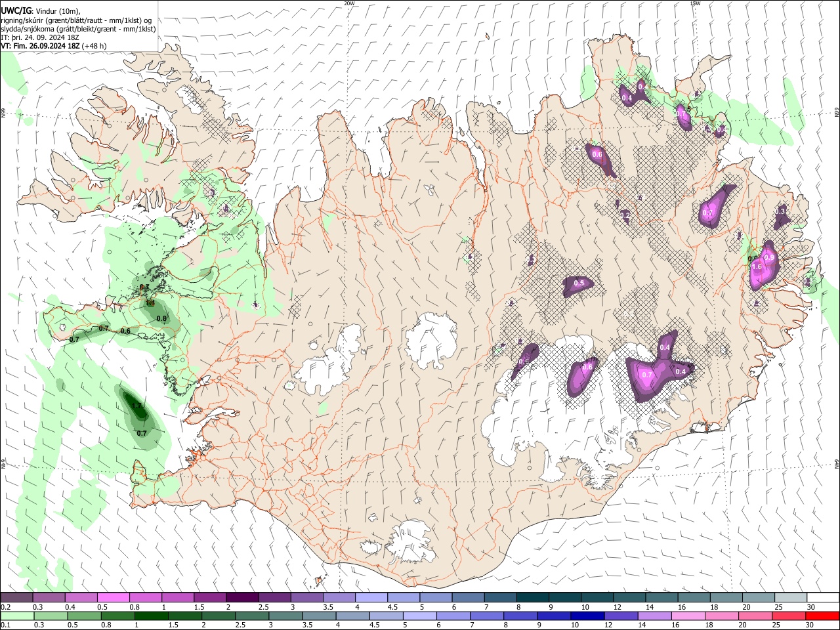Click the 1.7 rain maximum label offshore
Screen dimensions: 840x630
pyautogui.click(x=138, y=406)
